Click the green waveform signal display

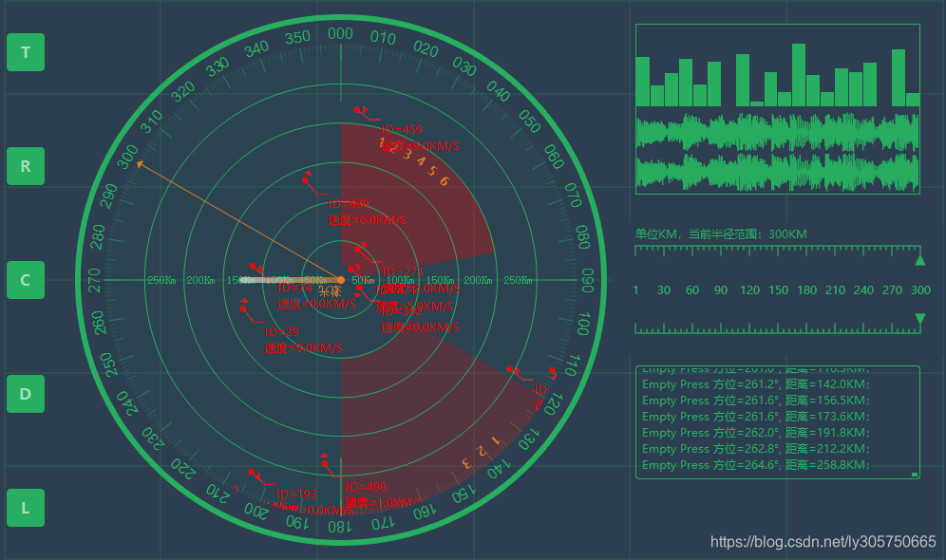pyautogui.click(x=778, y=151)
